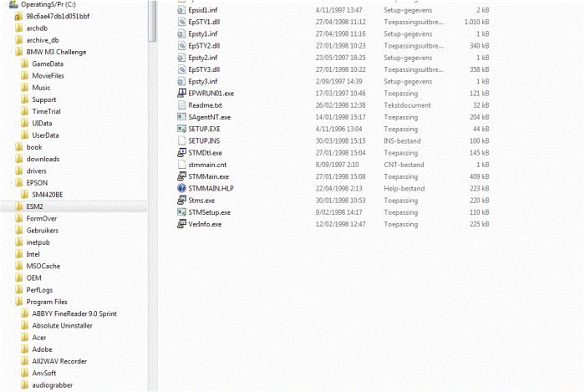Viewport: 585px width, 392px height.
Task: Select the OEM folder
Action: click(34, 278)
